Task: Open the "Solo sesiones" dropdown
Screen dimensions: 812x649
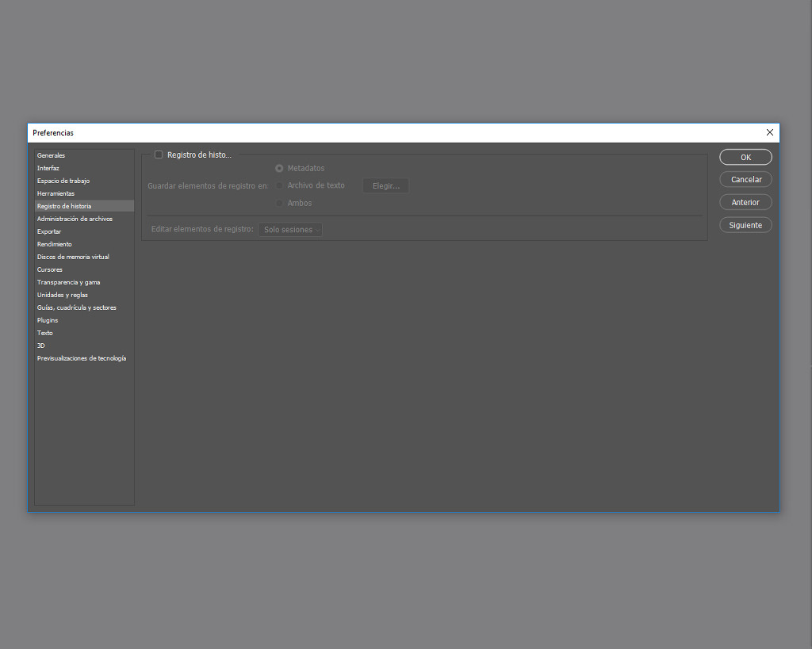Action: click(290, 229)
